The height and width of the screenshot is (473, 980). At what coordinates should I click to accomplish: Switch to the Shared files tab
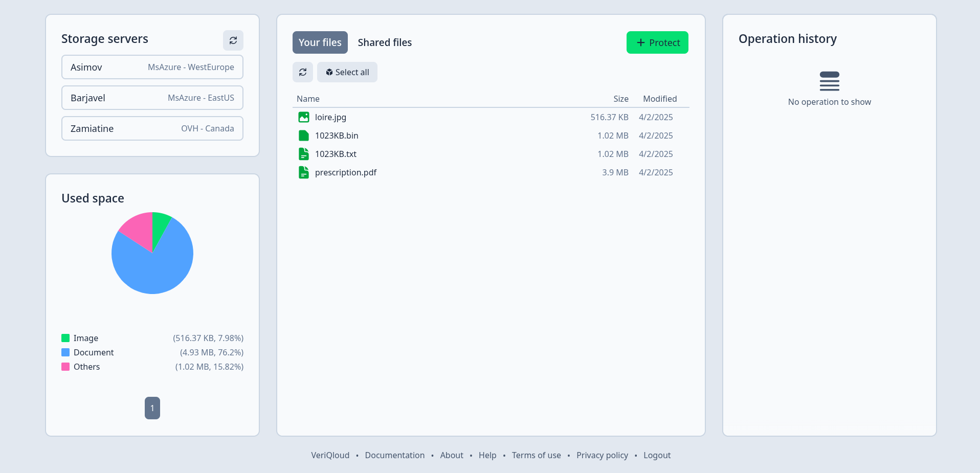coord(384,42)
